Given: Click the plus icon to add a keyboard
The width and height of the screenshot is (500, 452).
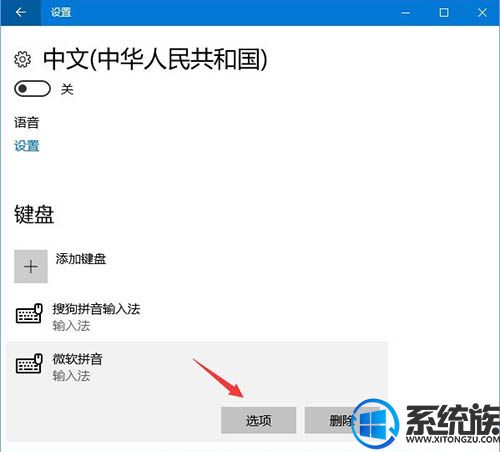Looking at the screenshot, I should [x=31, y=266].
